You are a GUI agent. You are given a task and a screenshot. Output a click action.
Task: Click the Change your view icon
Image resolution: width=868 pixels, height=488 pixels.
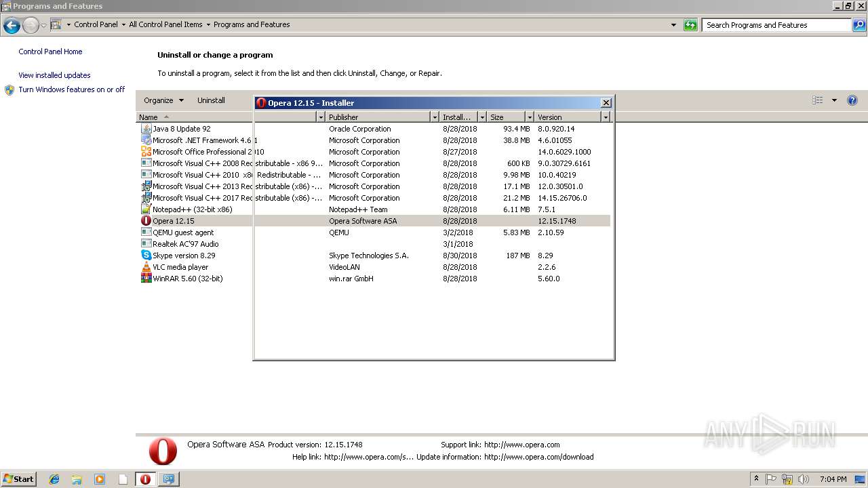(818, 100)
